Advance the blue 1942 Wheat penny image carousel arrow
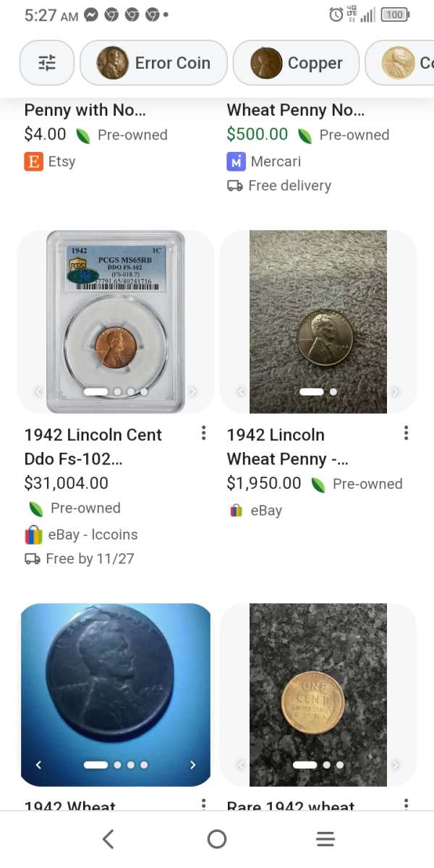 click(192, 765)
